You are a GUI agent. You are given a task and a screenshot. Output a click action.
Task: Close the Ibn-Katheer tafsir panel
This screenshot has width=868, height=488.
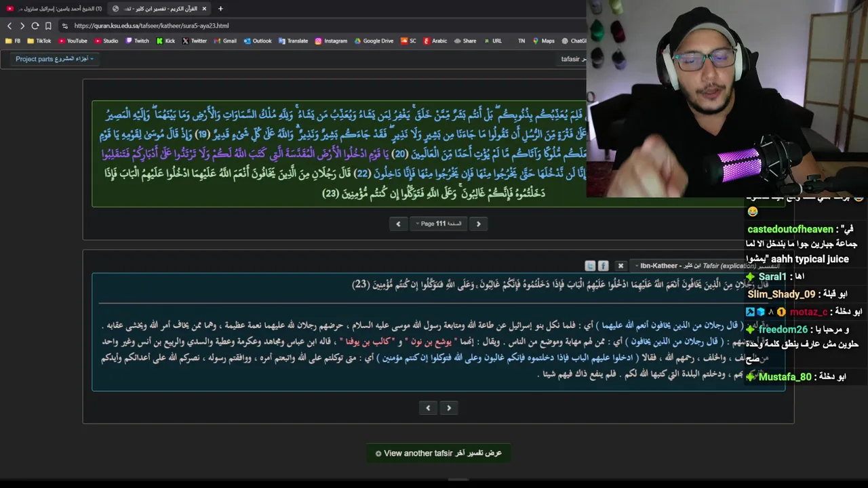tap(620, 266)
